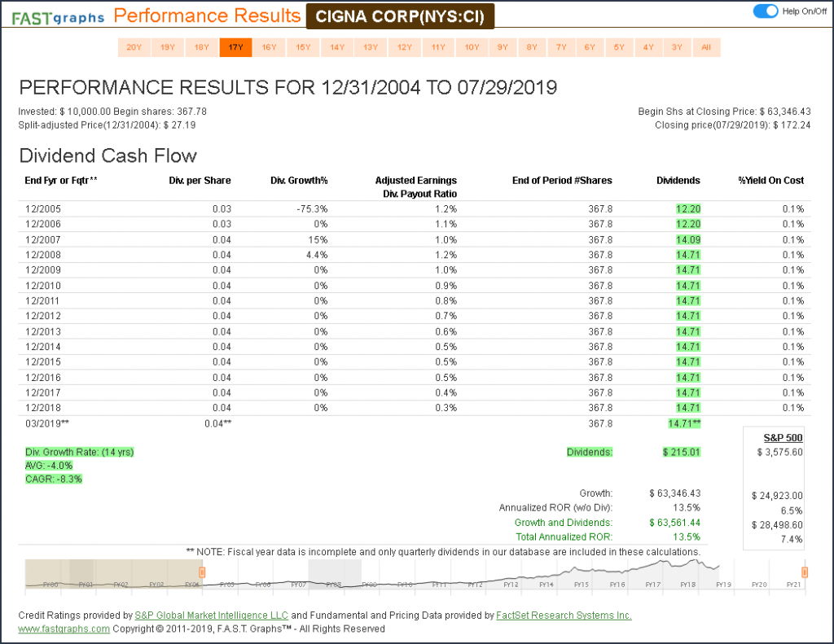Viewport: 834px width, 644px height.
Task: Select the 12/2013 row date
Action: (x=43, y=331)
